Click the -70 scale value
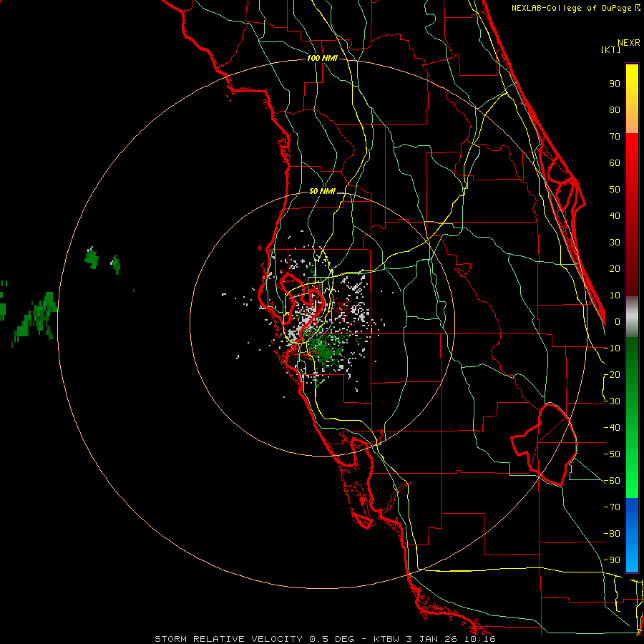 (612, 507)
